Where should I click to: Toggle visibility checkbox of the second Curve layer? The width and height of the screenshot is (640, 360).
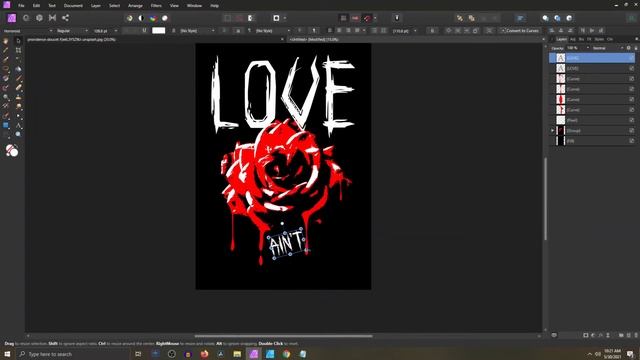(x=631, y=89)
